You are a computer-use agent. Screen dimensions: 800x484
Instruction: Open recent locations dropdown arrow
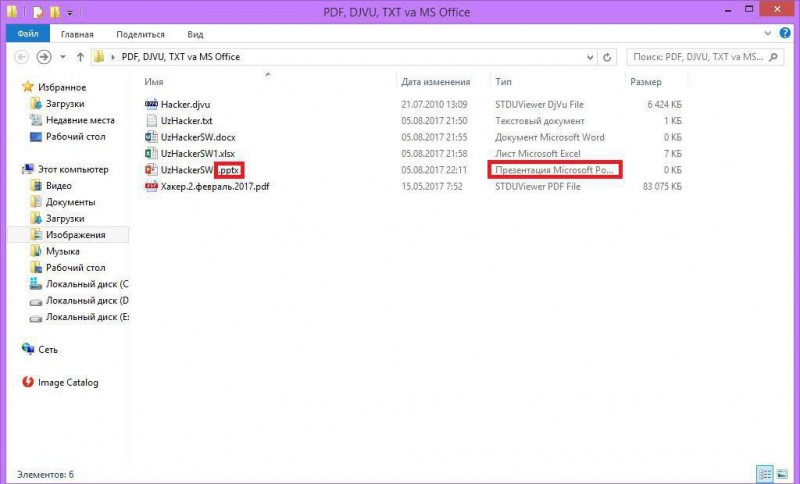click(x=63, y=57)
